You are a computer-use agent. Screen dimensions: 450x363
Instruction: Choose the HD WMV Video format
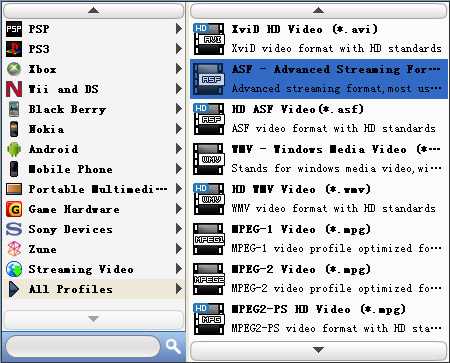[319, 199]
